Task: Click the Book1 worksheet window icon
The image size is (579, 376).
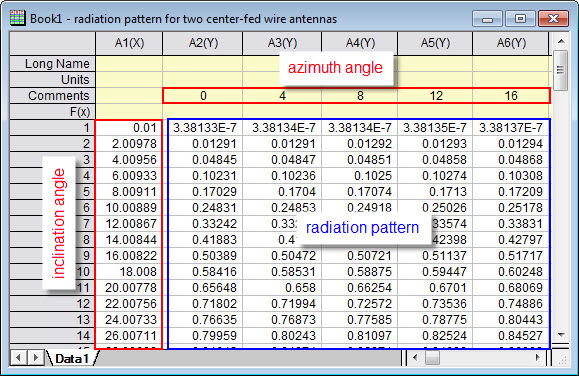Action: pos(17,18)
